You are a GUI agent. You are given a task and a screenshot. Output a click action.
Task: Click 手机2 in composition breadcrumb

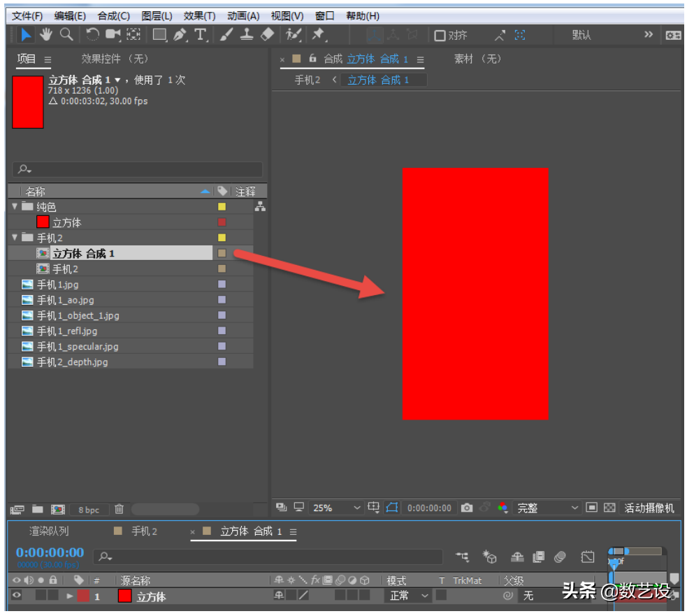[307, 80]
